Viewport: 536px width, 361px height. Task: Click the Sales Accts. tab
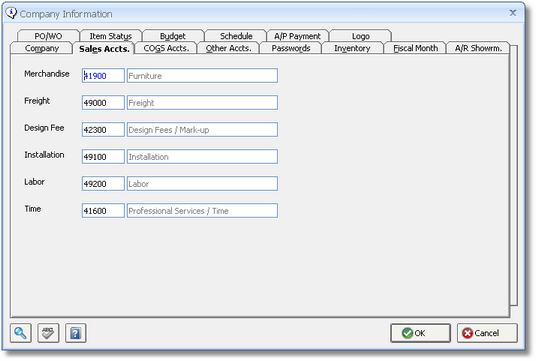click(x=104, y=49)
